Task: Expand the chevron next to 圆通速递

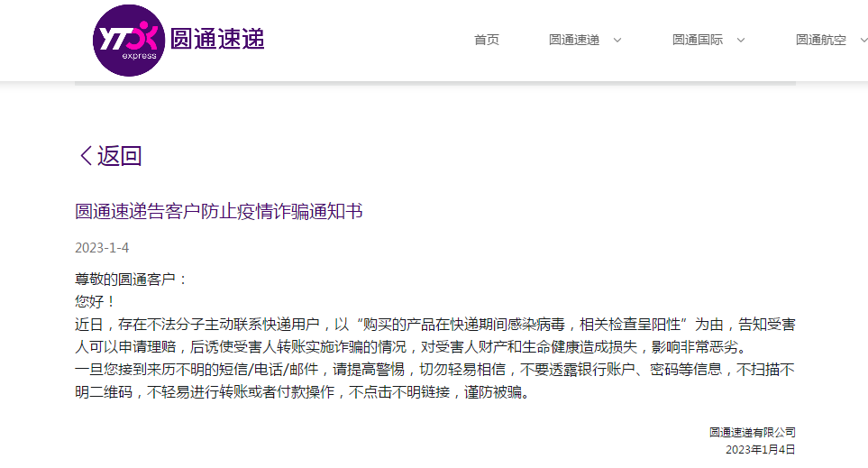Action: [617, 40]
